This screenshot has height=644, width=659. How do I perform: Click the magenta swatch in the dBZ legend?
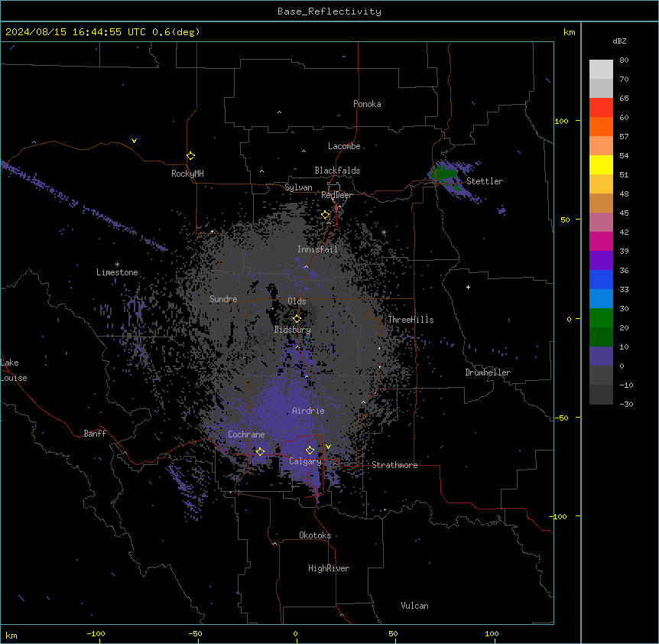tap(601, 241)
